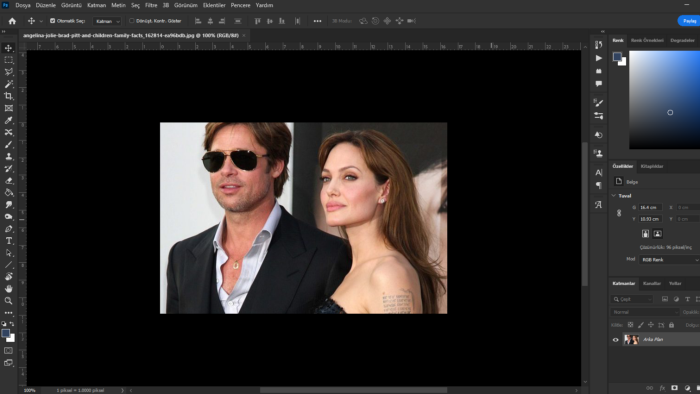Open the Mod RGB Renk dropdown
Screen dimensions: 700x394
pyautogui.click(x=670, y=260)
